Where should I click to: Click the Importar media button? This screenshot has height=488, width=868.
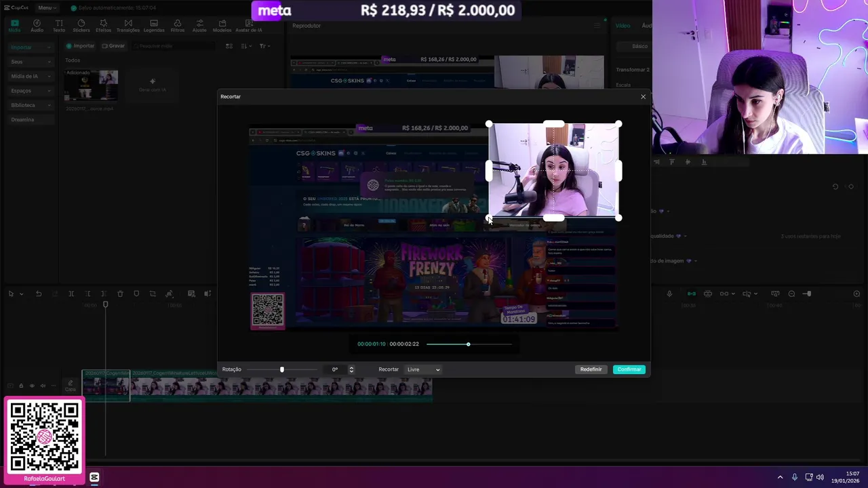(x=80, y=46)
